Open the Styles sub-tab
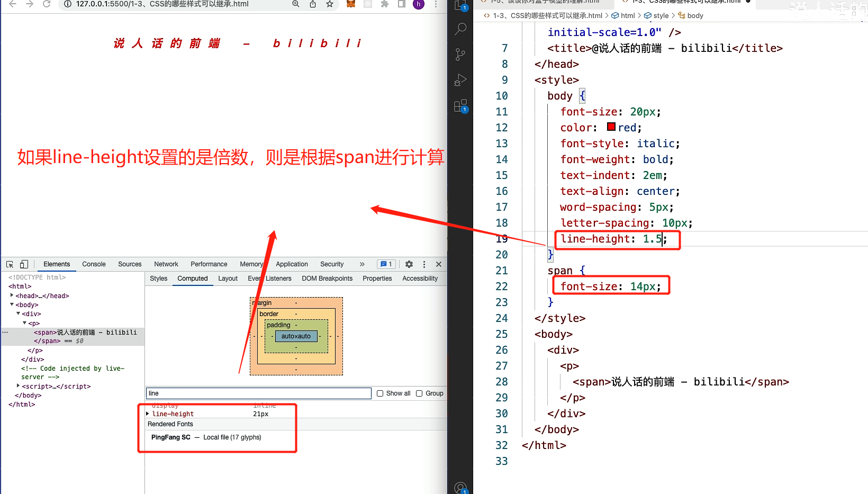This screenshot has width=868, height=494. coord(158,279)
